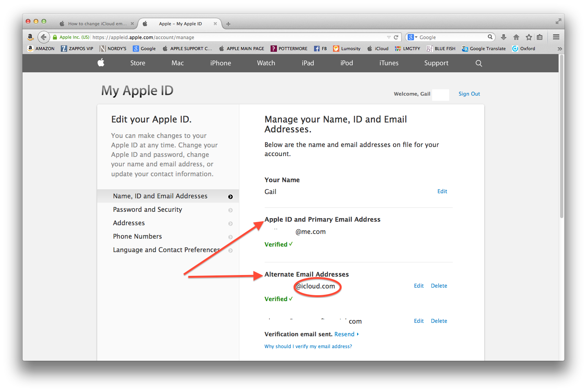Edit the @icloud.com alternate email
Screen dimensions: 587x392
(419, 286)
